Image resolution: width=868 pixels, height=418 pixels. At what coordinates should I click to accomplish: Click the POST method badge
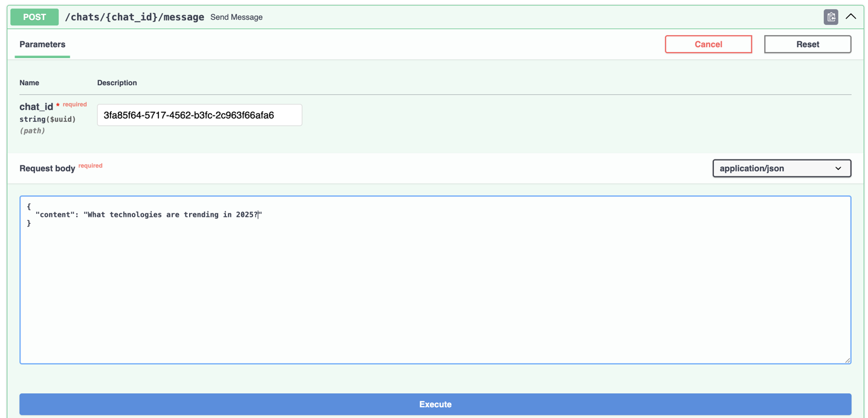(34, 17)
